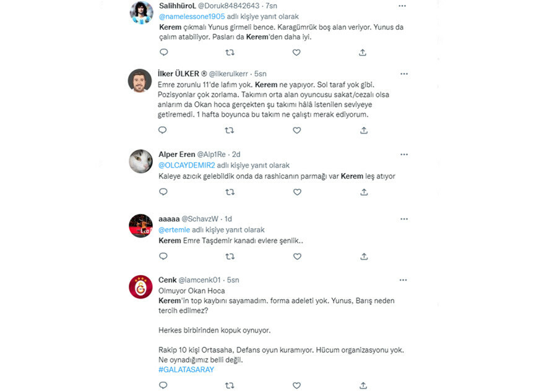Open the @OLCAYDEMIR2 mention link
Image resolution: width=557 pixels, height=392 pixels.
[x=187, y=166]
